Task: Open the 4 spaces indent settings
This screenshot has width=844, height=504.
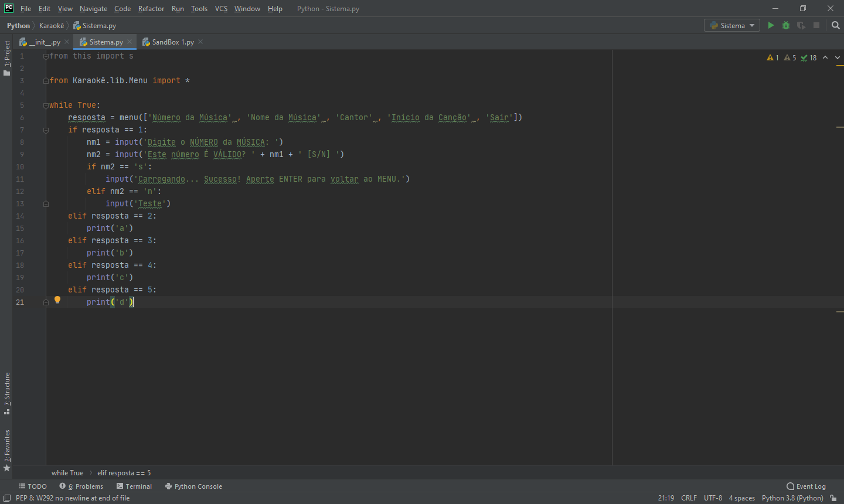Action: (x=741, y=498)
